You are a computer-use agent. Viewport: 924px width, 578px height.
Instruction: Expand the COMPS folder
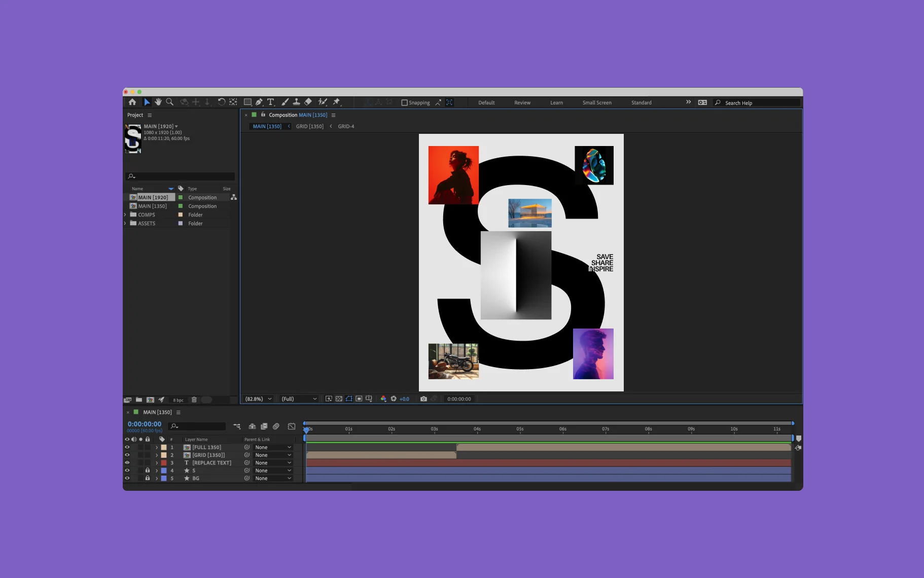(x=125, y=215)
